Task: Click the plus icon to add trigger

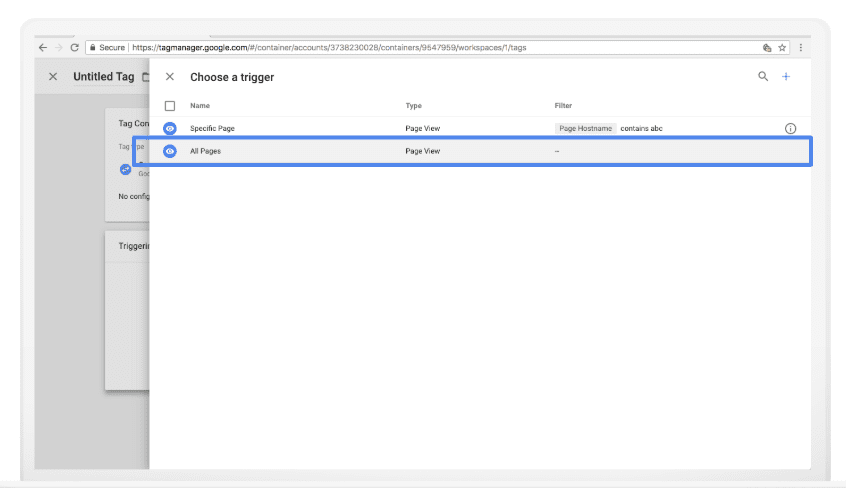Action: 786,76
